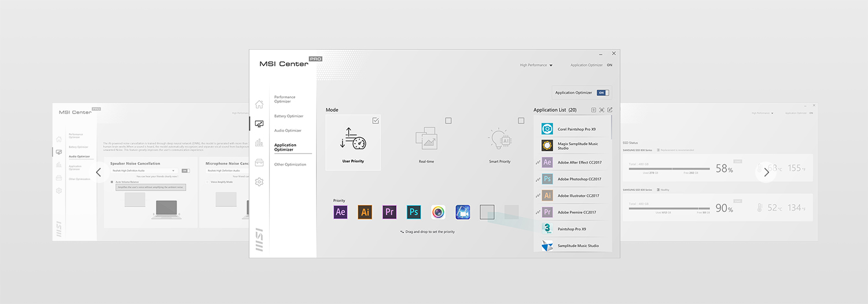This screenshot has width=868, height=304.
Task: Open Other Optimization in front window menu
Action: point(290,164)
